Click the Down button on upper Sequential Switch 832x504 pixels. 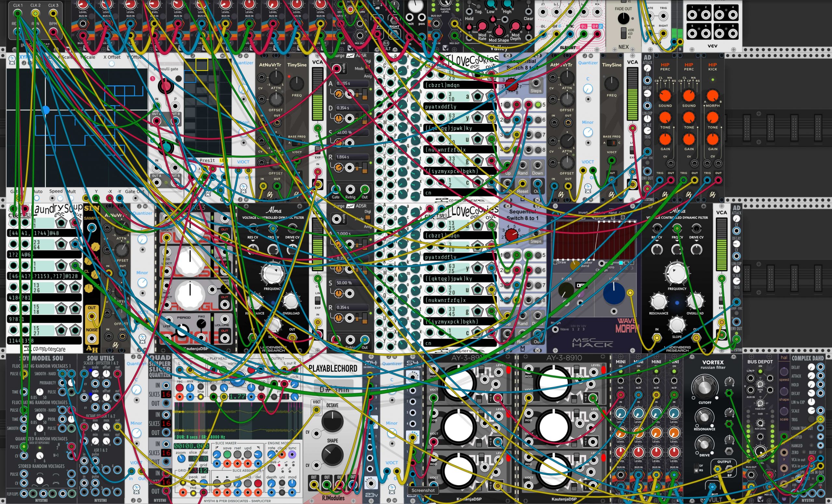pos(537,165)
